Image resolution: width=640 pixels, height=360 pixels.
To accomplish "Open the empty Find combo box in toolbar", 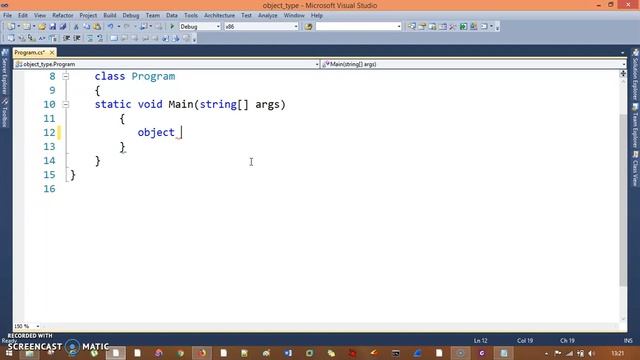I will click(x=358, y=27).
